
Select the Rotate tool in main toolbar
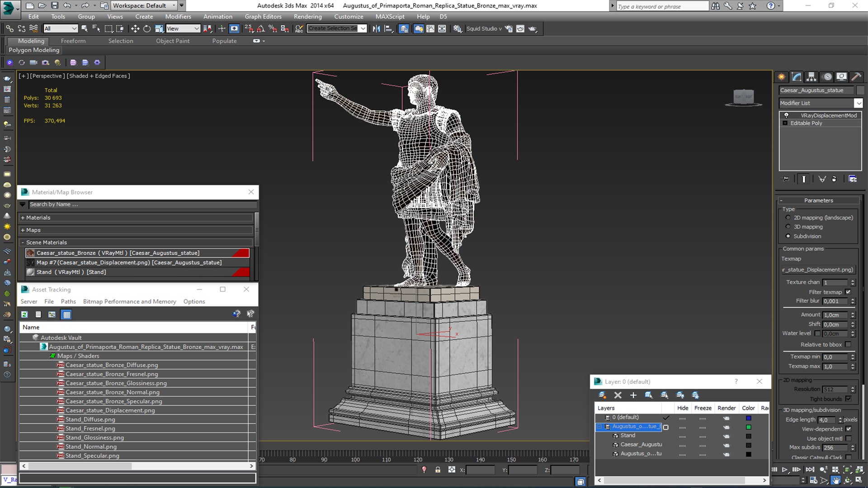(x=147, y=28)
